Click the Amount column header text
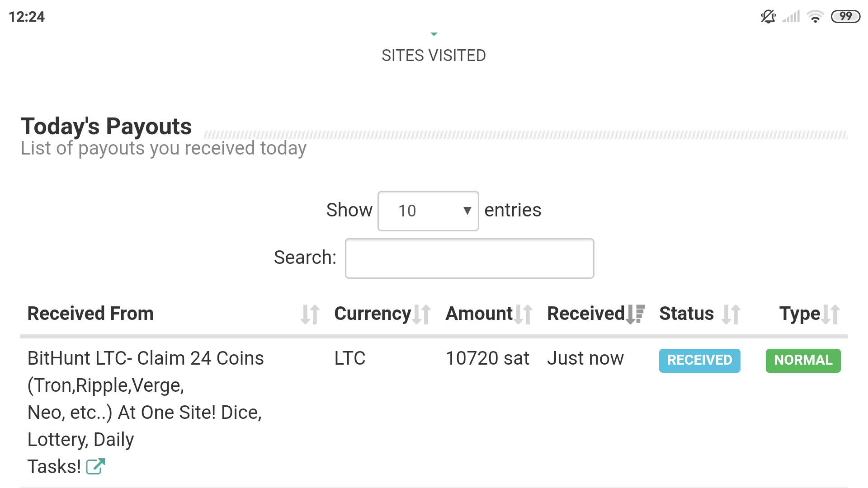 [479, 314]
